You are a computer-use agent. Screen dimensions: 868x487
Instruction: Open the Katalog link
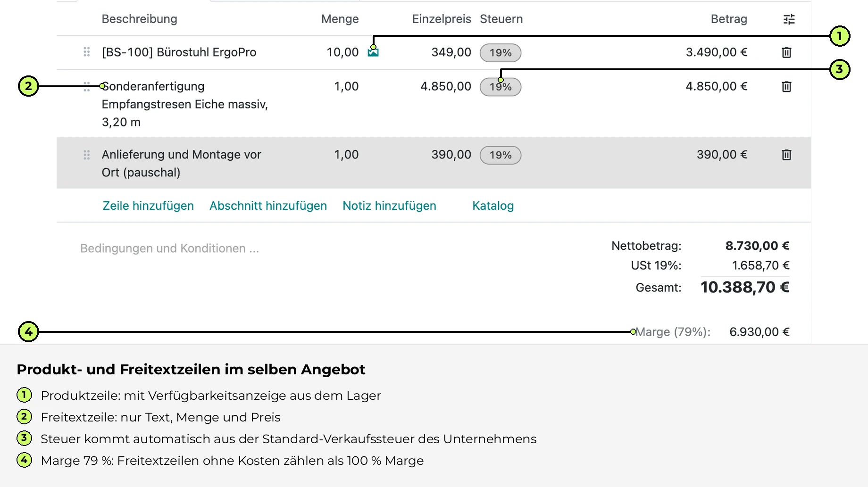coord(493,206)
